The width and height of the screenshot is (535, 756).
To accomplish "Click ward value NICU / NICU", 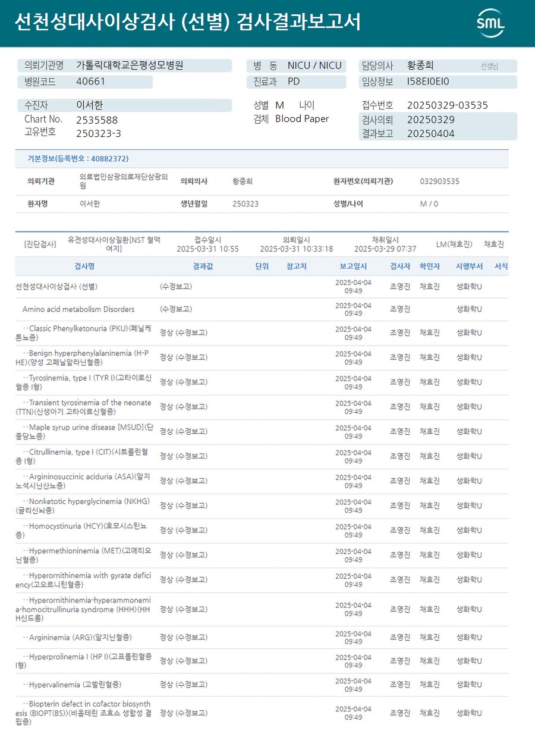I will (314, 65).
